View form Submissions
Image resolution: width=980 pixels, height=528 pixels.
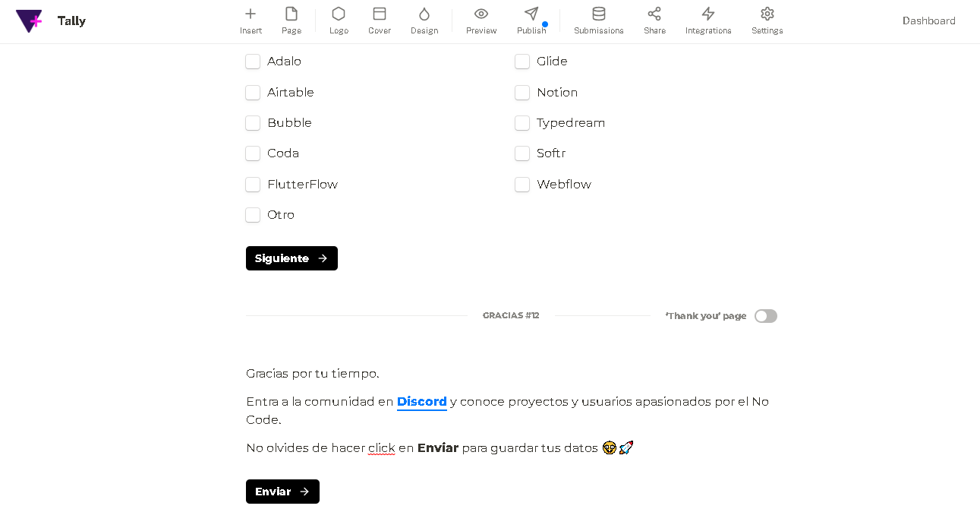pyautogui.click(x=598, y=21)
